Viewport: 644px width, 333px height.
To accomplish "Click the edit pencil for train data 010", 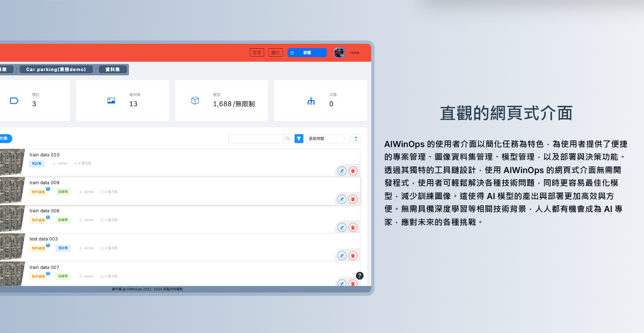I will coord(342,171).
